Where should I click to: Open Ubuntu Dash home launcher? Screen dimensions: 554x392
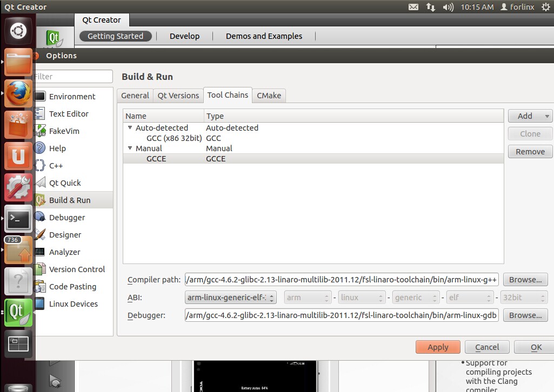pos(18,31)
